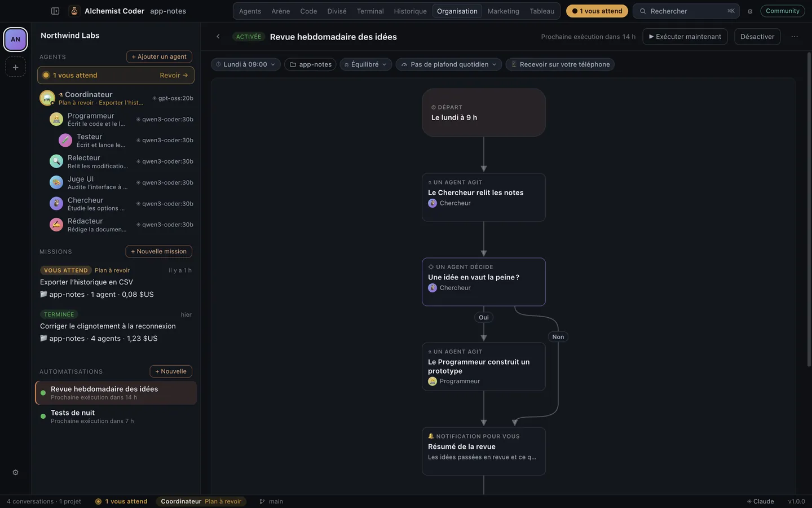This screenshot has width=812, height=508.
Task: Click + Ajouter un agent
Action: tap(159, 57)
